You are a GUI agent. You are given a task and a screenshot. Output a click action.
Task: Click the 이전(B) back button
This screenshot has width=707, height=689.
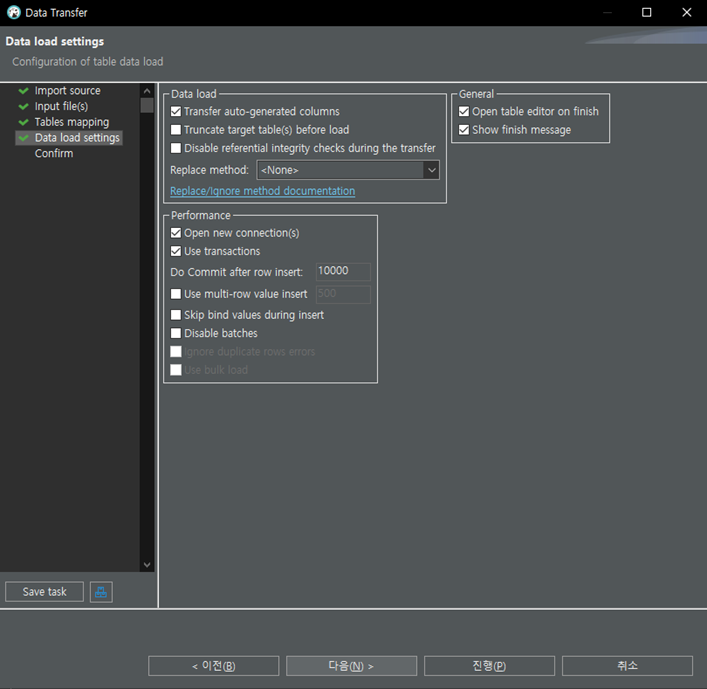click(x=214, y=666)
